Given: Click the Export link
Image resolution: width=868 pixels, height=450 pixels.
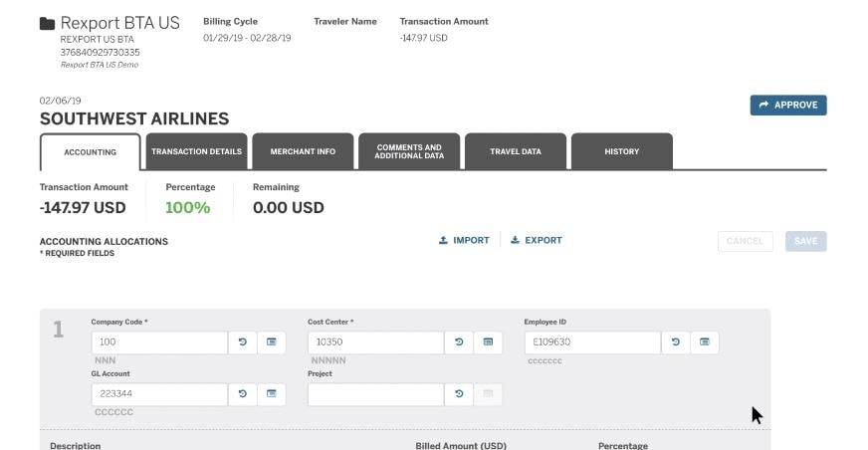Looking at the screenshot, I should pos(536,240).
